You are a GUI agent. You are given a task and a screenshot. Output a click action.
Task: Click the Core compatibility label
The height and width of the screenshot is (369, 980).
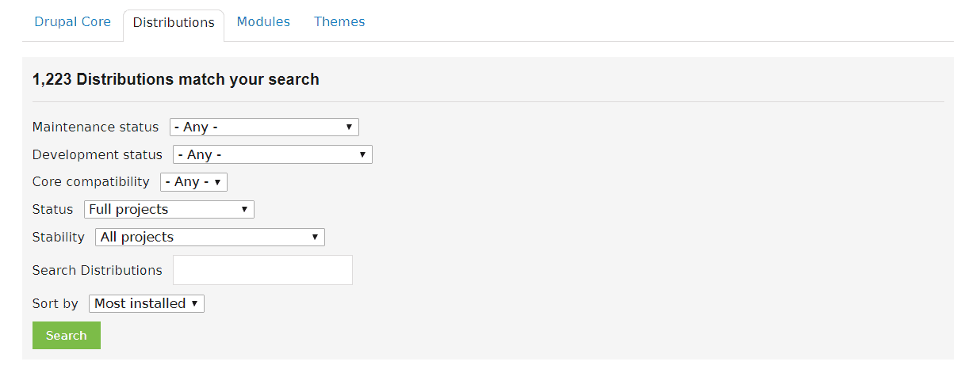click(90, 182)
